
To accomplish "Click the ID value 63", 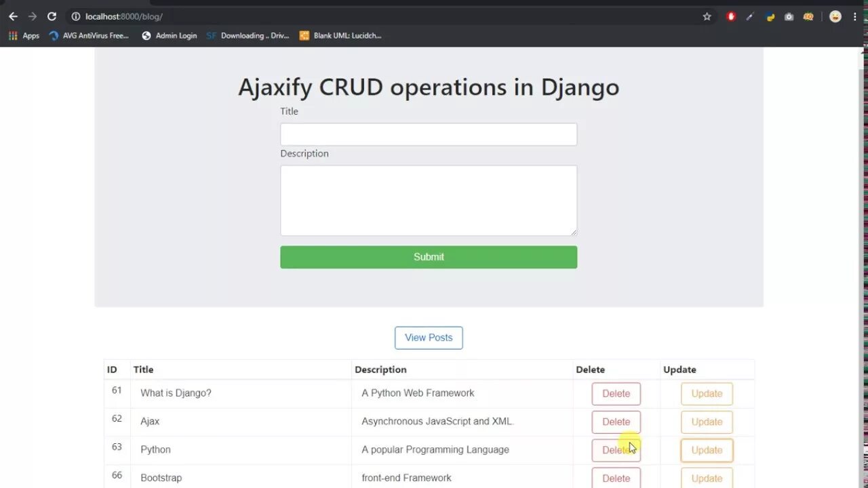I will [x=117, y=447].
